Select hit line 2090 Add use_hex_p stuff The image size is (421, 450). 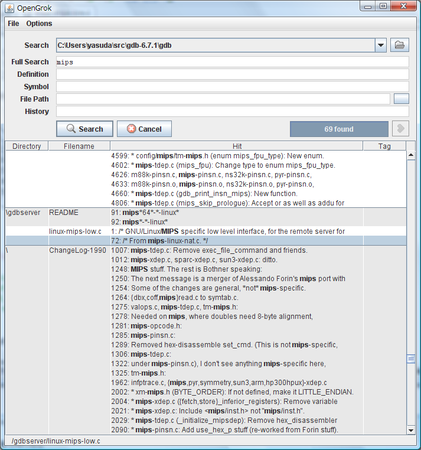[x=225, y=430]
